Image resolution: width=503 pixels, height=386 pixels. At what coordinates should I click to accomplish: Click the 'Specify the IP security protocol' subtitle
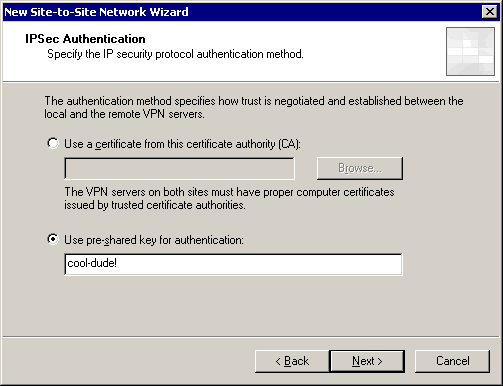[175, 54]
